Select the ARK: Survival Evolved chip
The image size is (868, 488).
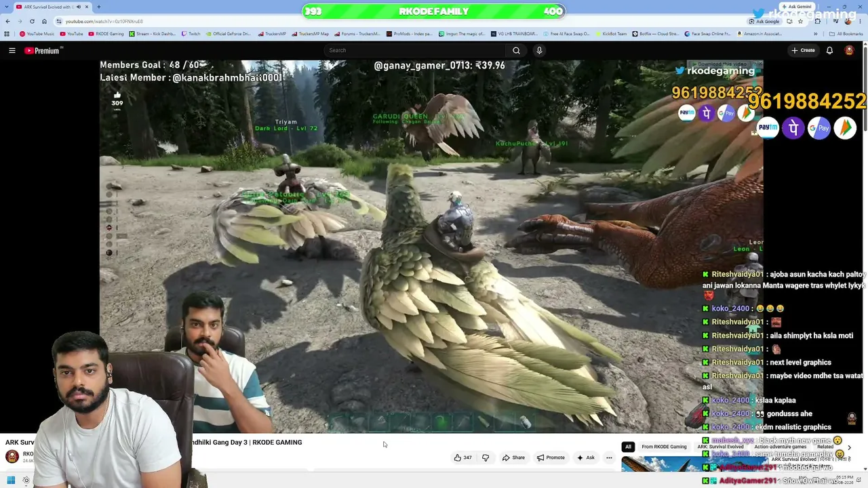click(720, 447)
